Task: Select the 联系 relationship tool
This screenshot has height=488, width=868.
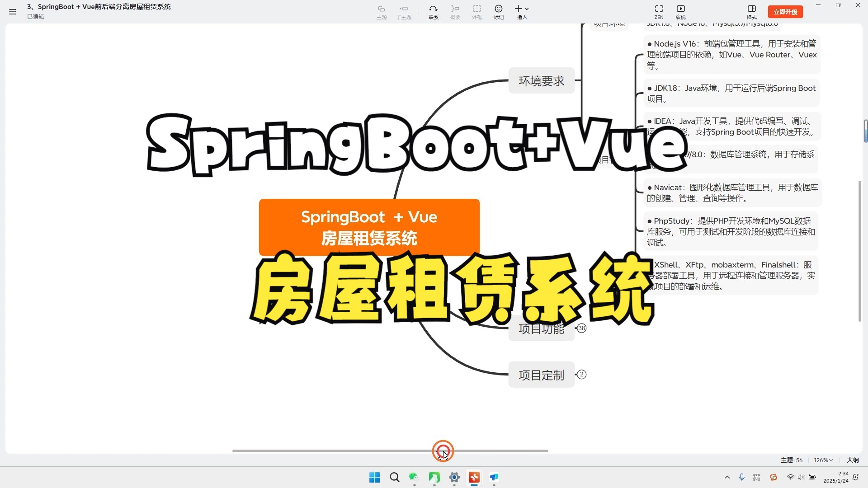Action: (x=434, y=12)
